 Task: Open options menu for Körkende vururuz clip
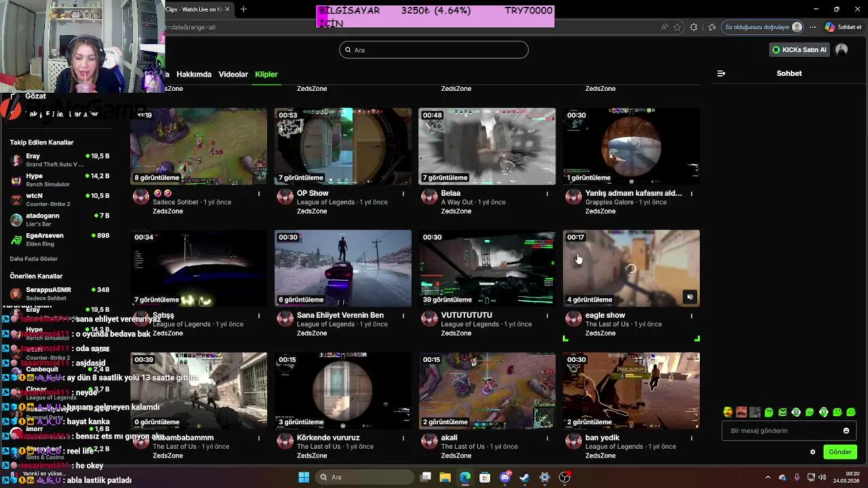tap(403, 439)
